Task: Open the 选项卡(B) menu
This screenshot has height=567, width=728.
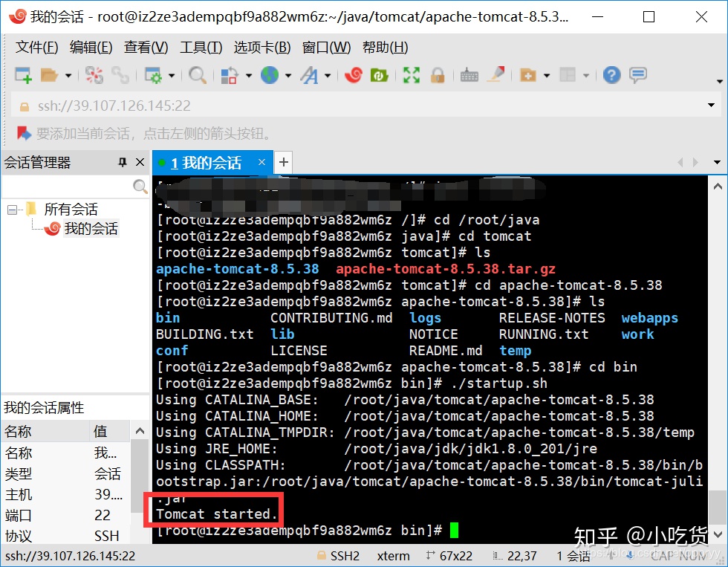Action: (261, 48)
